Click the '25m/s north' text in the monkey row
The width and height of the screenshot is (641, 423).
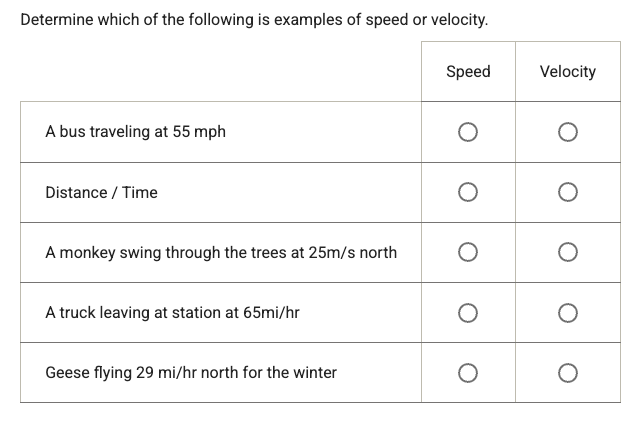(353, 252)
